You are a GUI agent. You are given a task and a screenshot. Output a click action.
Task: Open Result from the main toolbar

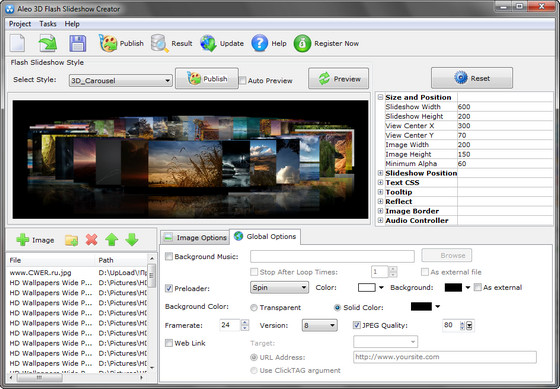171,44
